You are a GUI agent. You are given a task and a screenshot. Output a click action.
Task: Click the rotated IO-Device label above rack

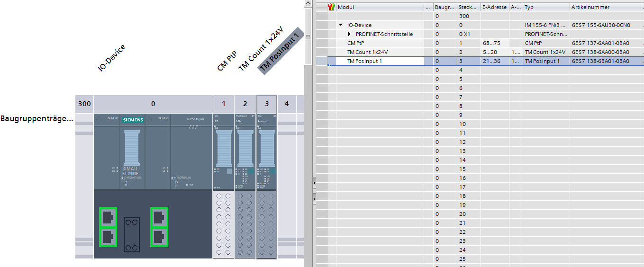112,58
